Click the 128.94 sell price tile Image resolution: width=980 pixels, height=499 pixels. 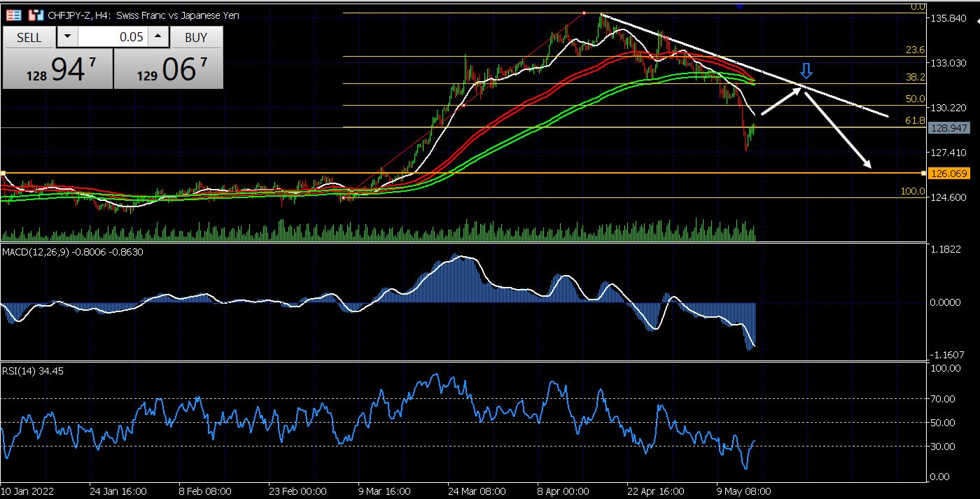click(x=57, y=70)
